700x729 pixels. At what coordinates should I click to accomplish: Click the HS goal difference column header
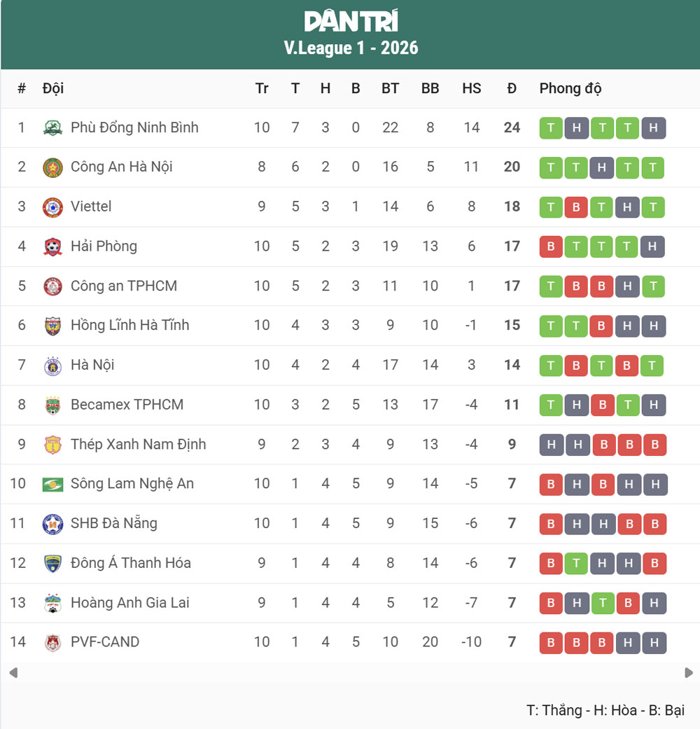click(x=471, y=88)
